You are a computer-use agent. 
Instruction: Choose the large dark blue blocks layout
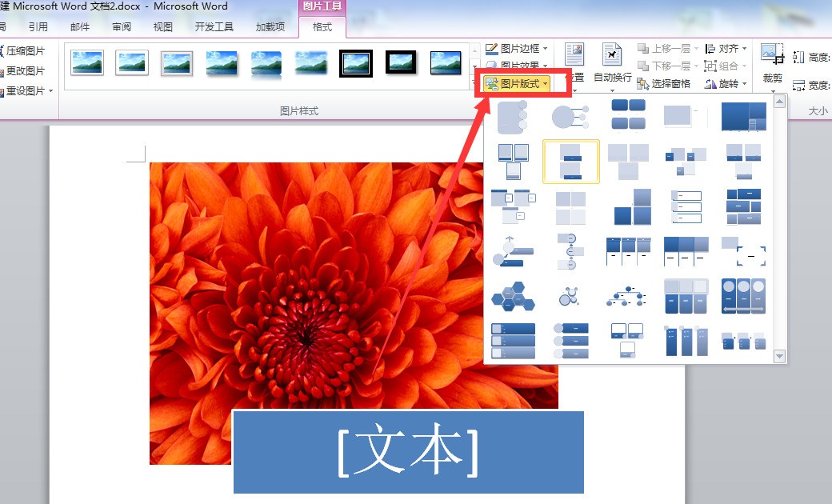click(x=743, y=117)
